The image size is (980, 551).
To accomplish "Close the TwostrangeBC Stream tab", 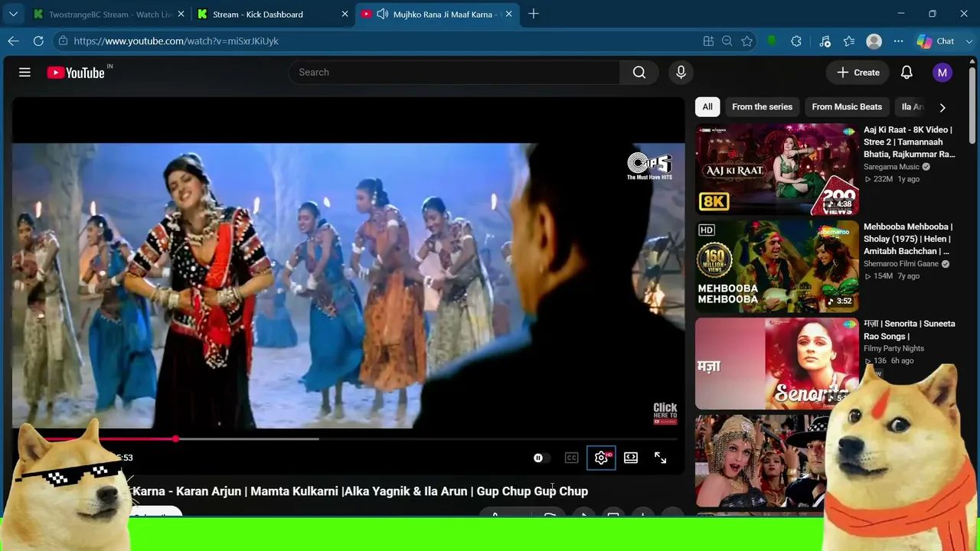I will coord(181,14).
